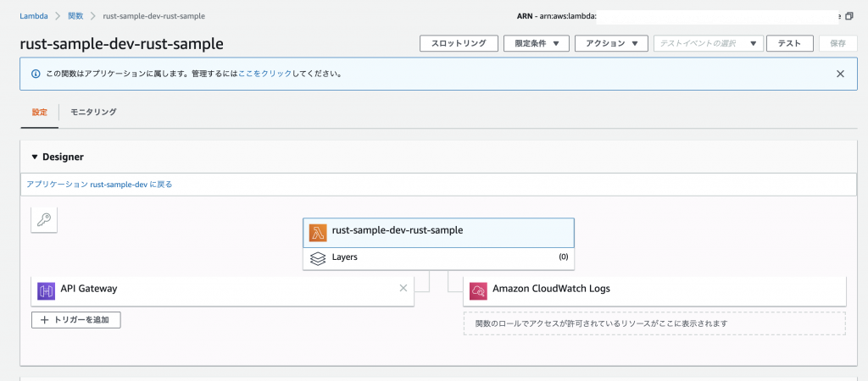Click the スロットリング button
The height and width of the screenshot is (381, 868).
(x=459, y=44)
